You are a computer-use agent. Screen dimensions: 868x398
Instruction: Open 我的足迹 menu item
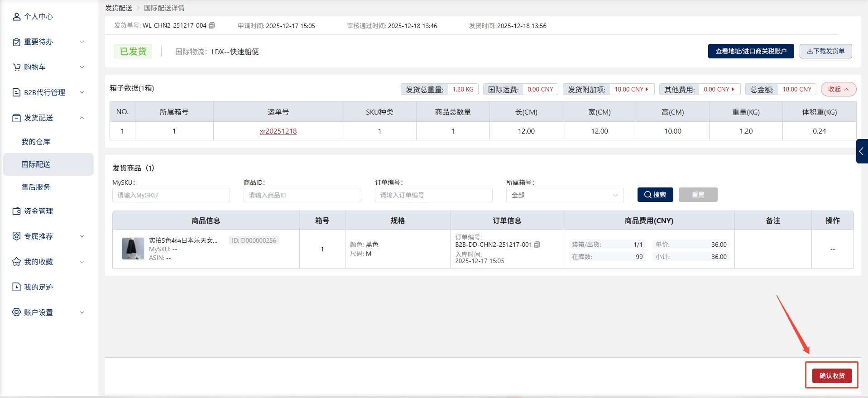tap(38, 287)
